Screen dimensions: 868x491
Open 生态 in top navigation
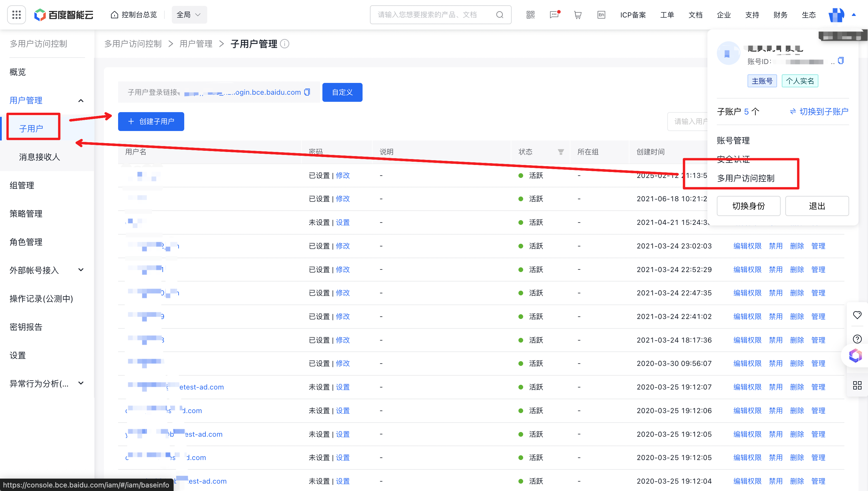pyautogui.click(x=809, y=14)
